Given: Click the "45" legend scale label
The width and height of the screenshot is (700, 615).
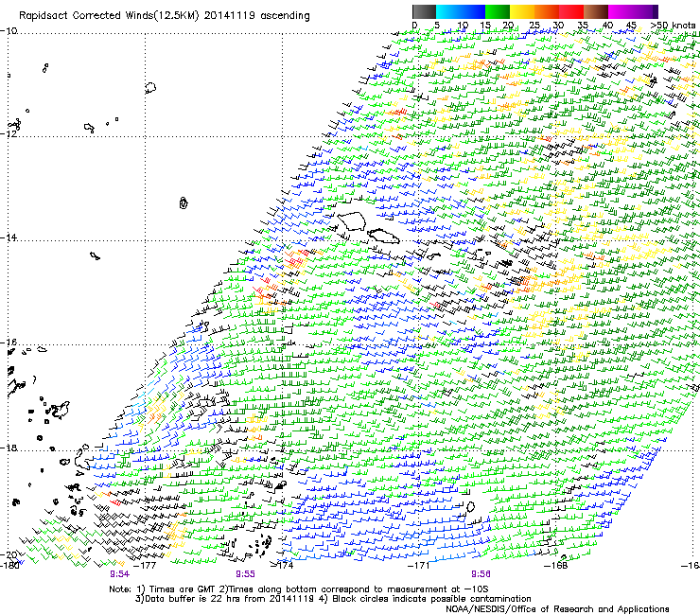Looking at the screenshot, I should (x=631, y=26).
